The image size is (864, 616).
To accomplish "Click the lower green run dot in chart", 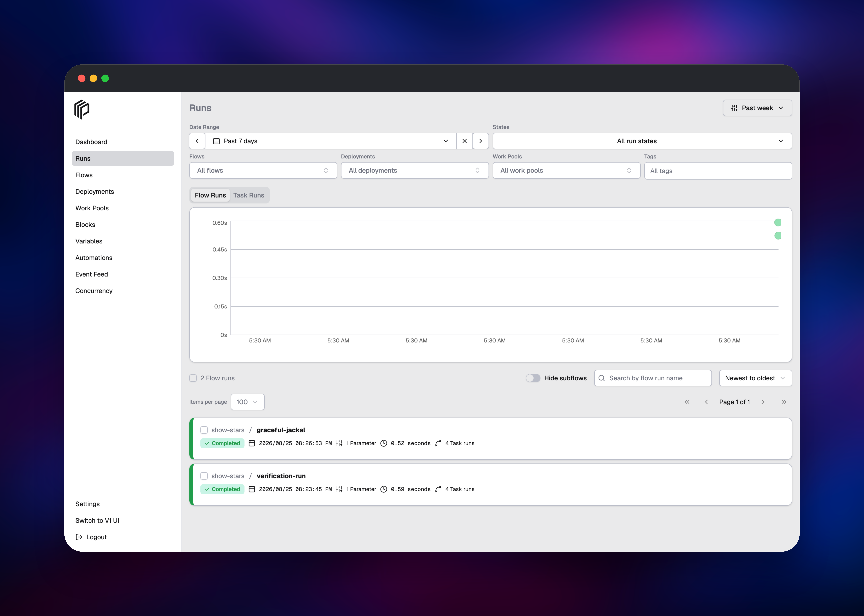I will coord(777,236).
